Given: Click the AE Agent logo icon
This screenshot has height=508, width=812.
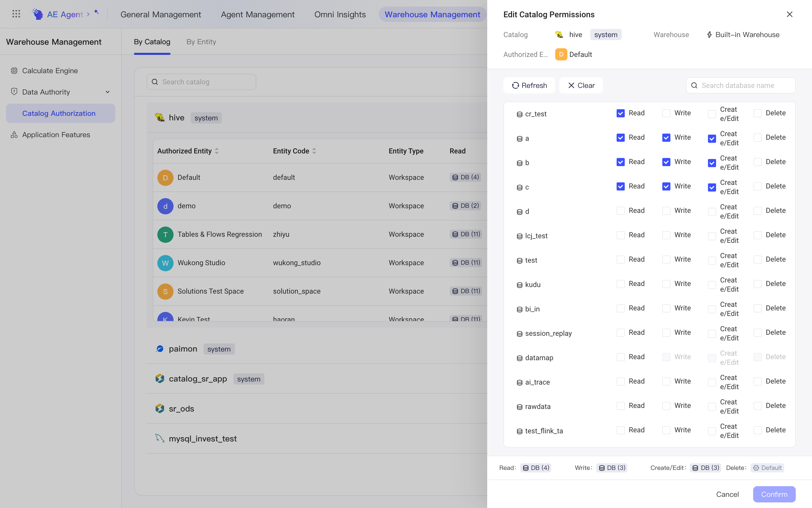Looking at the screenshot, I should point(38,14).
